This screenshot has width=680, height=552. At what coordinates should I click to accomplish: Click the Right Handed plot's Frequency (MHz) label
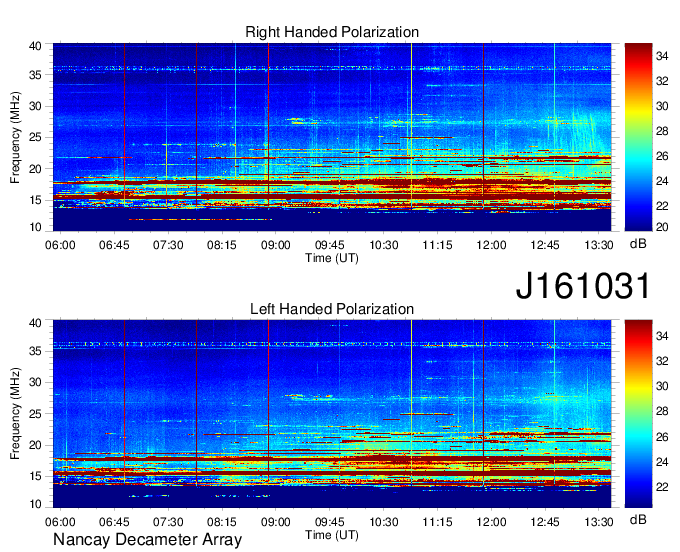click(x=15, y=137)
